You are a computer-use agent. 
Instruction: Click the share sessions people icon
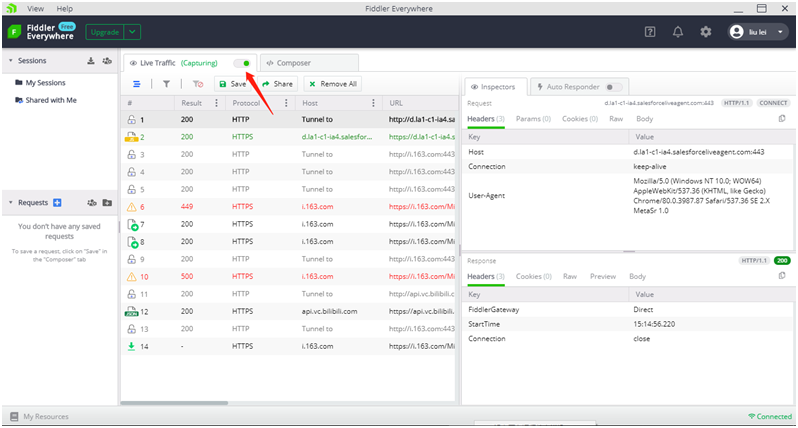[107, 61]
